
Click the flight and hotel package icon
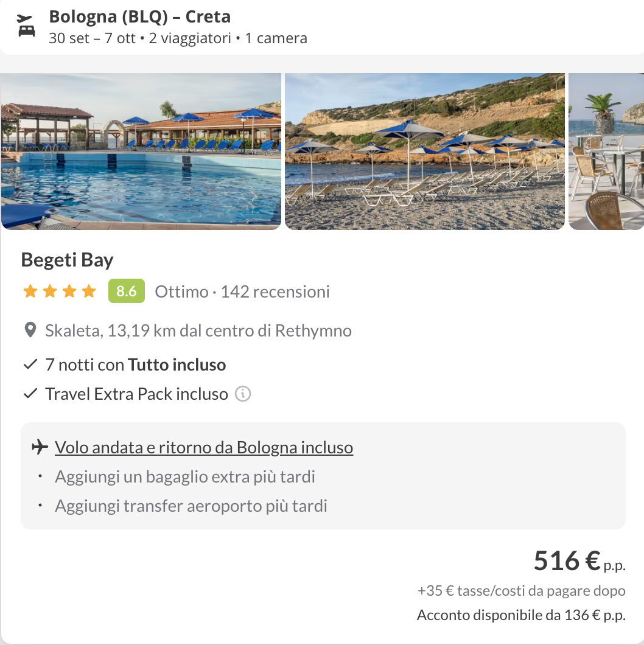[26, 26]
